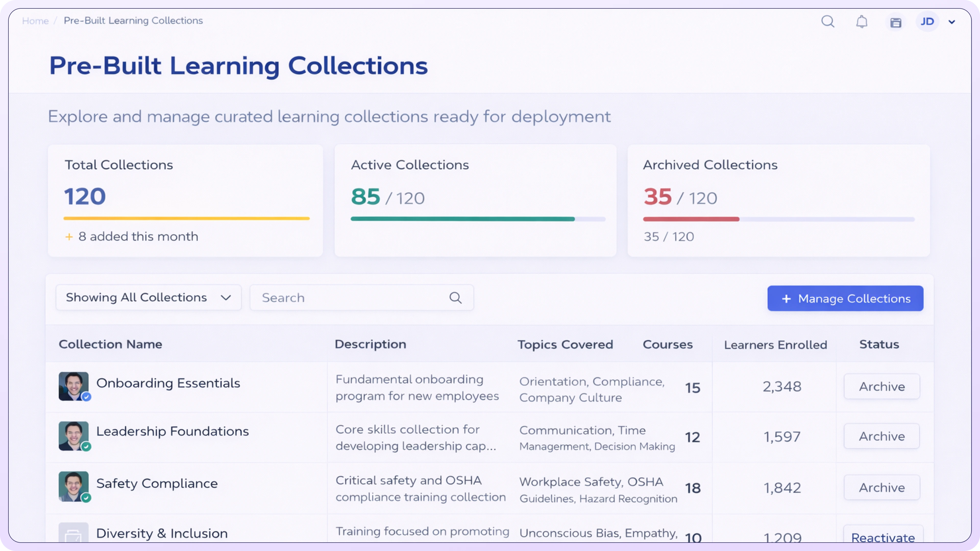
Task: Collapse the collections filter dropdown arrow
Action: coord(226,298)
